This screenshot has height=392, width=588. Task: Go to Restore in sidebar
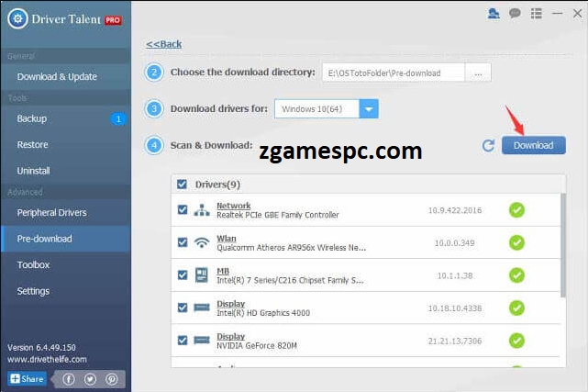click(x=66, y=145)
